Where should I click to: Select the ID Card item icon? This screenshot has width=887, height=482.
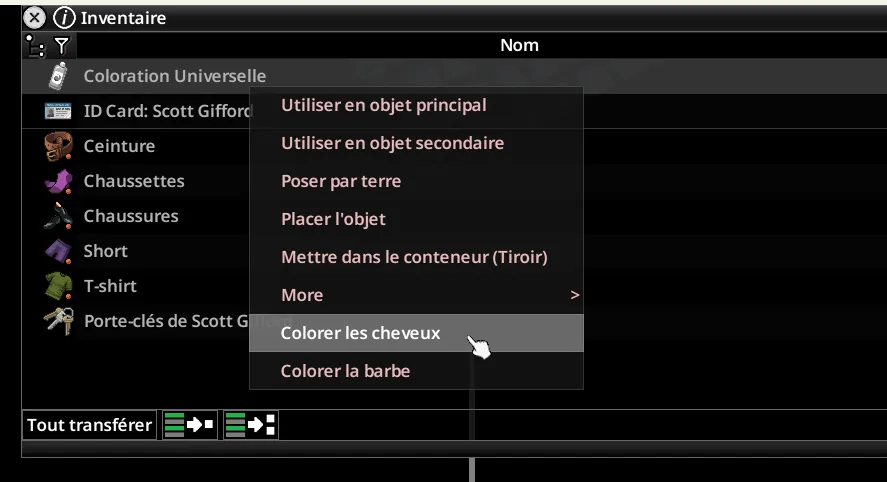point(58,111)
